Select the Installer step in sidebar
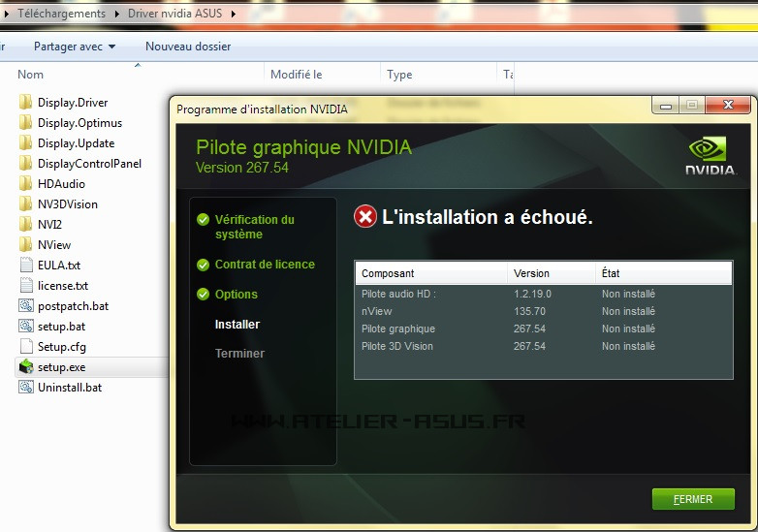 [237, 325]
